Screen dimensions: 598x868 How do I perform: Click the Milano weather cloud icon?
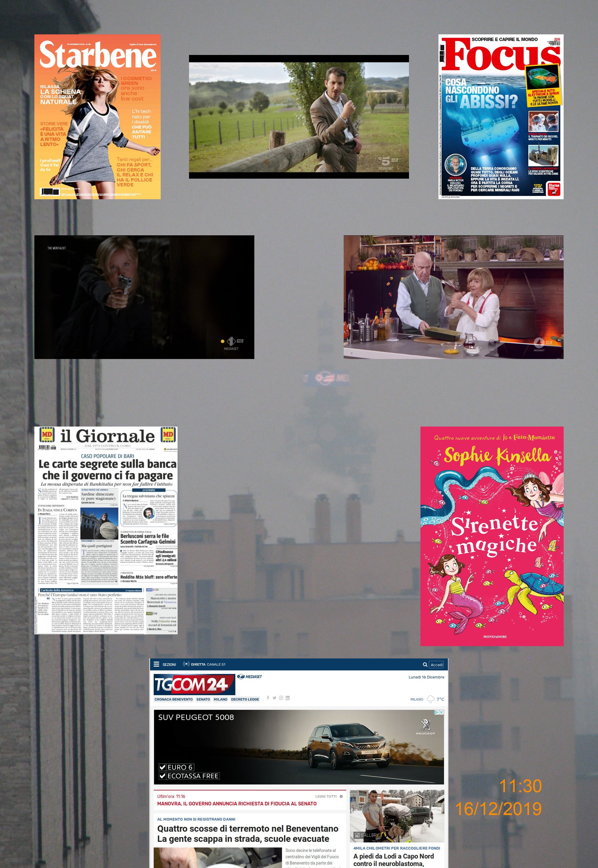430,699
